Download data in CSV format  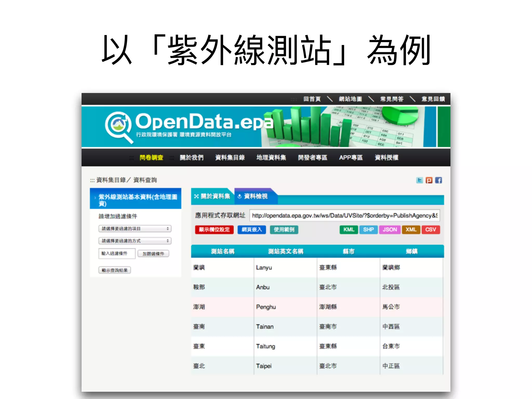(430, 230)
